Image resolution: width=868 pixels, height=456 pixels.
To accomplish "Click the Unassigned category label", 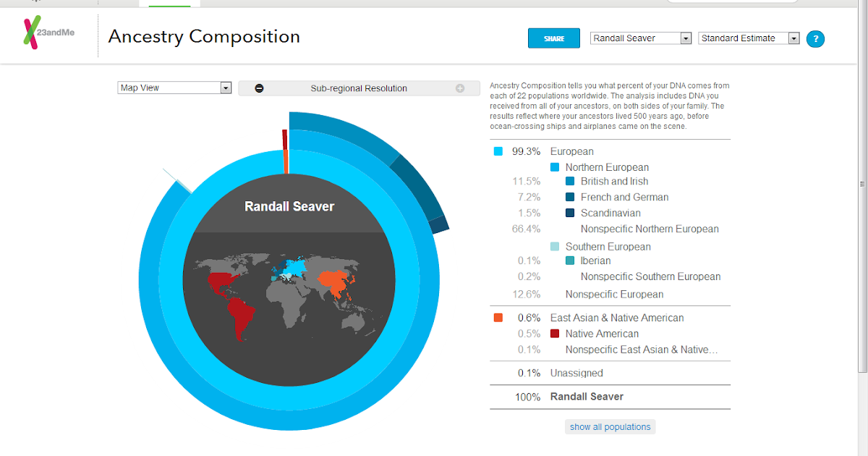I will [576, 373].
